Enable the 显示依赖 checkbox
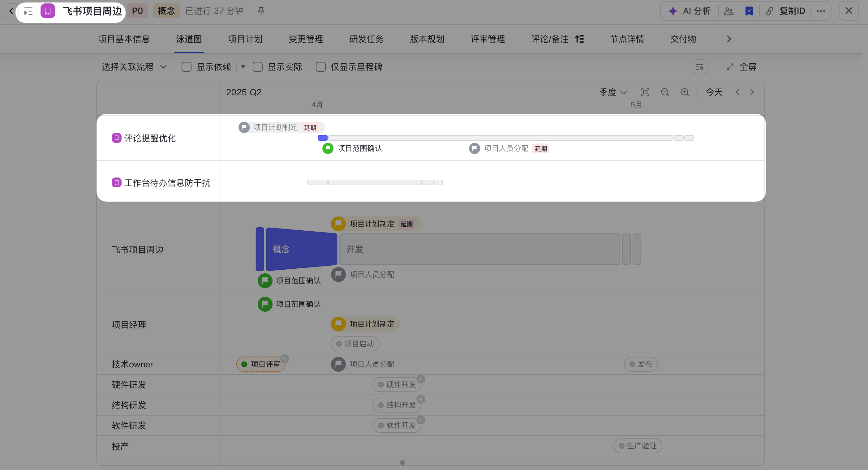Screen dimensions: 868x470 coord(186,67)
